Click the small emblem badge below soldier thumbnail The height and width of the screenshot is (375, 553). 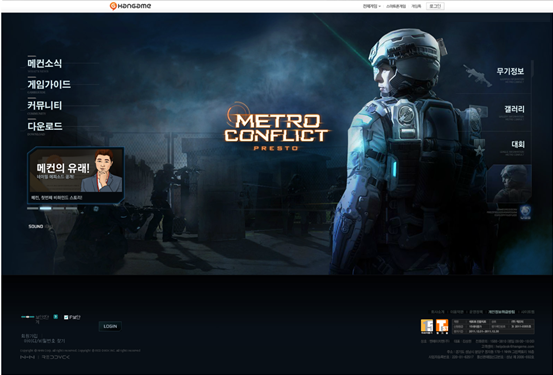click(525, 212)
